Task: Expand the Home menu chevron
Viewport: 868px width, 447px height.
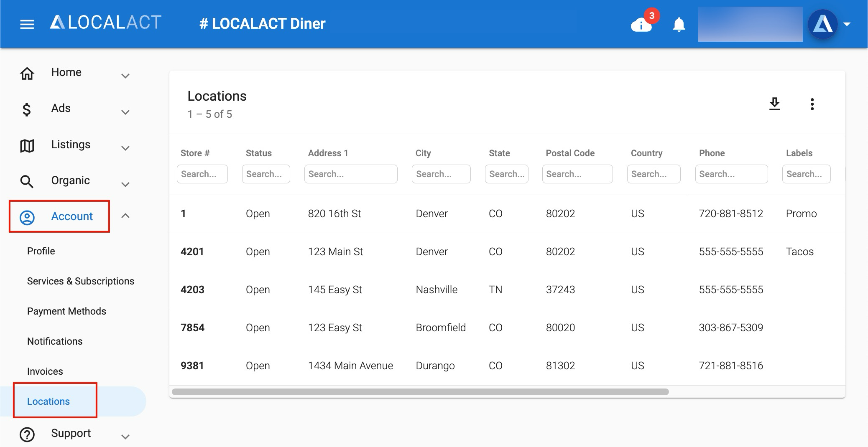Action: pyautogui.click(x=125, y=76)
